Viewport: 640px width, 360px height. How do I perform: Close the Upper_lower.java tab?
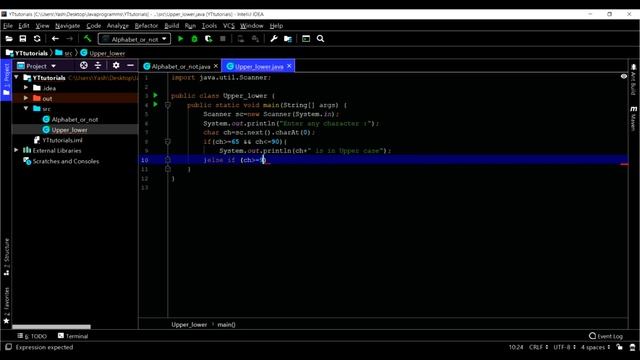[x=289, y=66]
